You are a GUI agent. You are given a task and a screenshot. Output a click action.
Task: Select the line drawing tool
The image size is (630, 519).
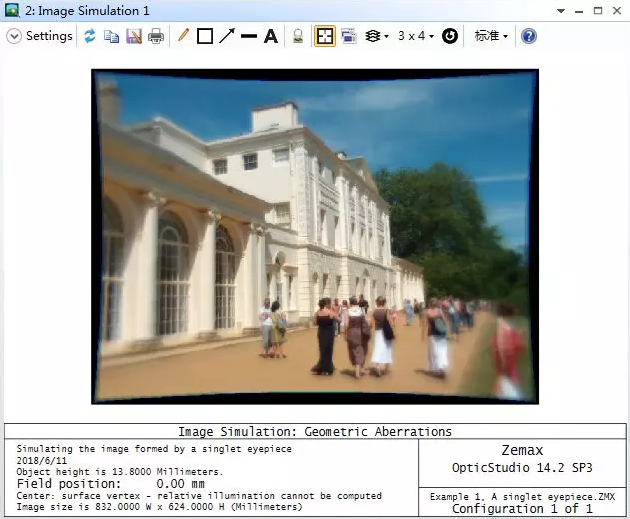(x=249, y=36)
